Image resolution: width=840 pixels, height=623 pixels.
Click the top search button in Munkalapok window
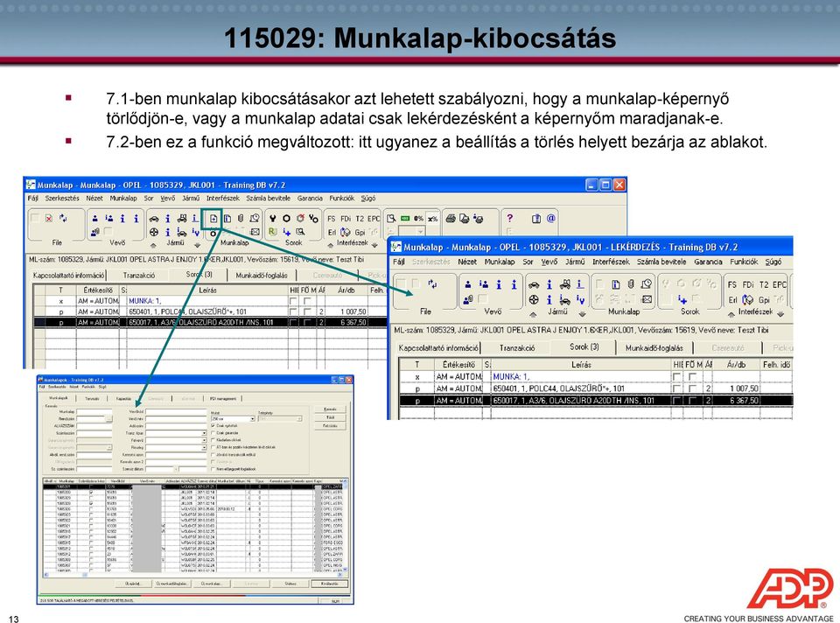pos(330,409)
